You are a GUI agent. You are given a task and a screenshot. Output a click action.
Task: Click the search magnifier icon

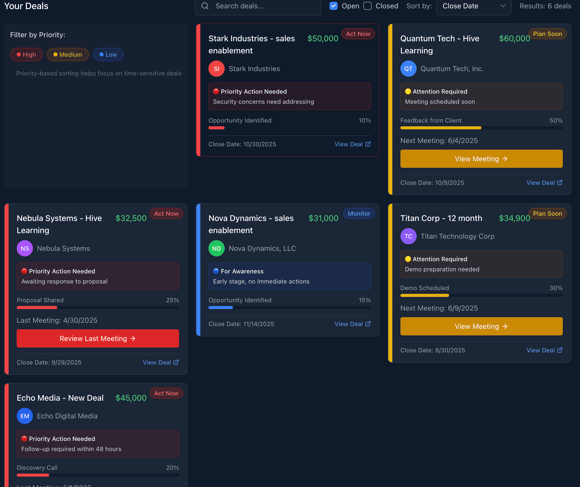205,6
